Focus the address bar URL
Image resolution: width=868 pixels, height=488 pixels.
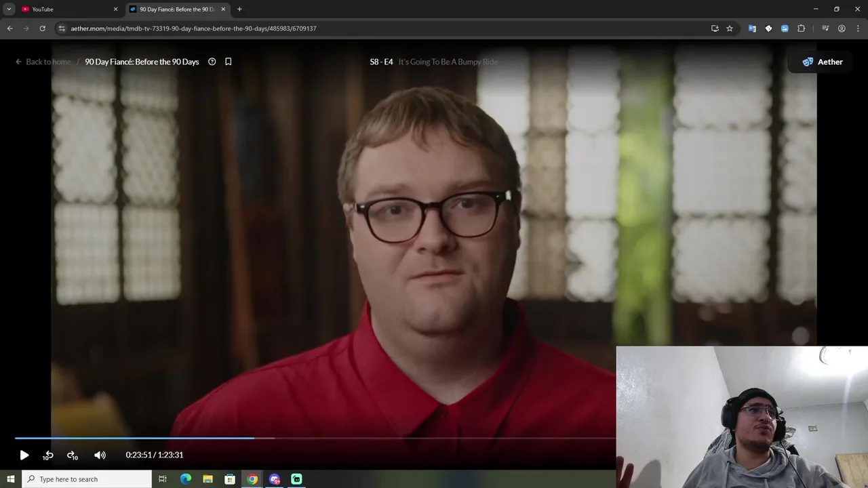[193, 28]
